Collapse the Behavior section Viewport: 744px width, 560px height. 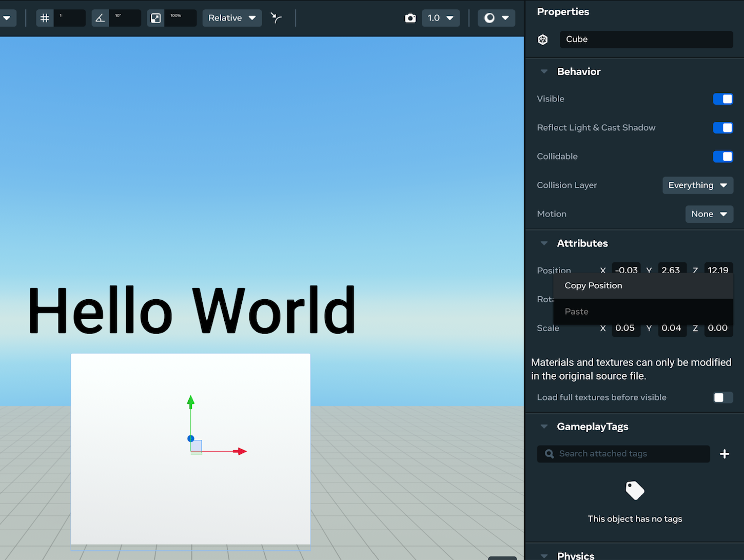point(544,72)
